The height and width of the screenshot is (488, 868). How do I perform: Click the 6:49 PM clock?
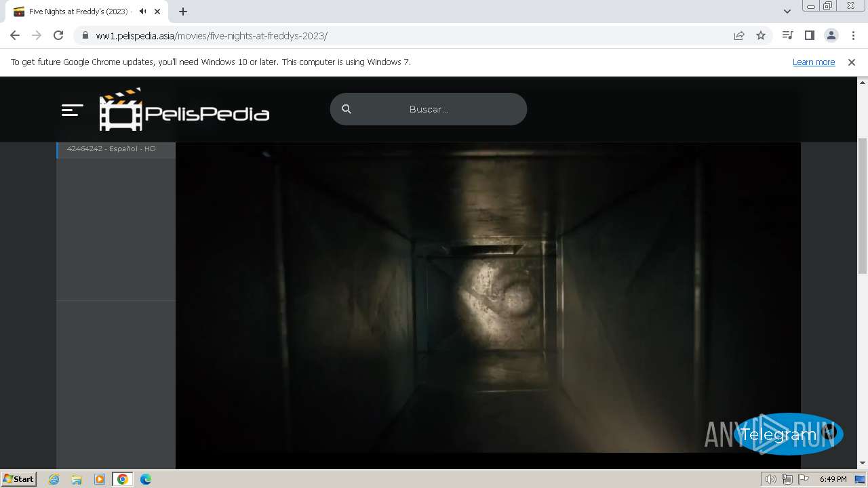[833, 479]
